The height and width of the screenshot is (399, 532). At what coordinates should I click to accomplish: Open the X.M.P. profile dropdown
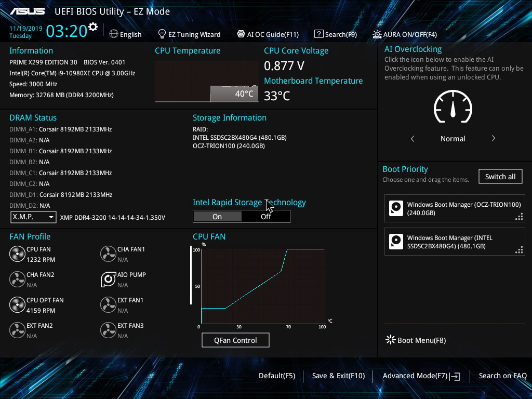click(33, 217)
